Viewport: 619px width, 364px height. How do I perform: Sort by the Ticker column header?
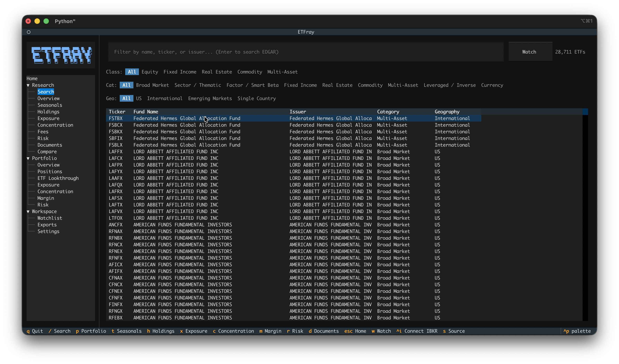(117, 112)
